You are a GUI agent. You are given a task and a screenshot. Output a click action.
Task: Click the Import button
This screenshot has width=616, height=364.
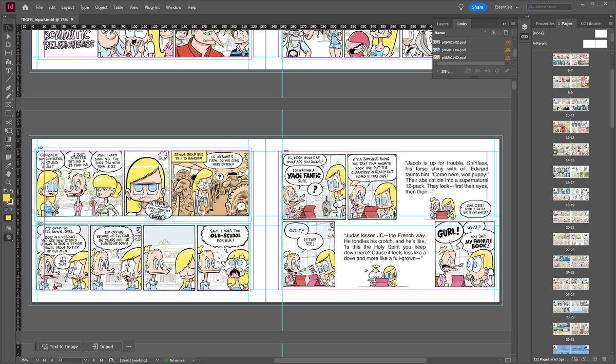[x=103, y=347]
